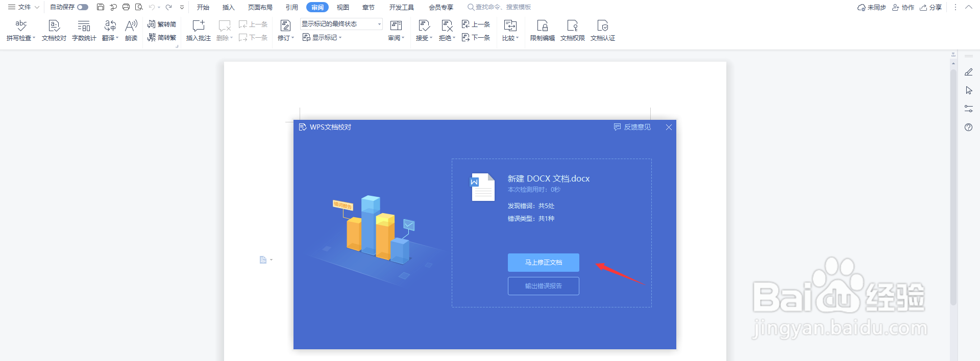
Task: Click the pen icon in right sidebar
Action: (969, 72)
